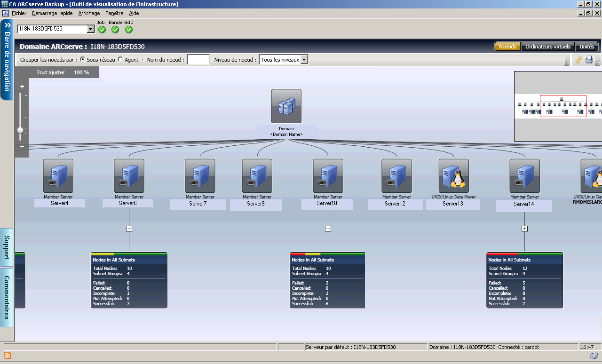
Task: Click the Domain node icon
Action: [x=286, y=106]
